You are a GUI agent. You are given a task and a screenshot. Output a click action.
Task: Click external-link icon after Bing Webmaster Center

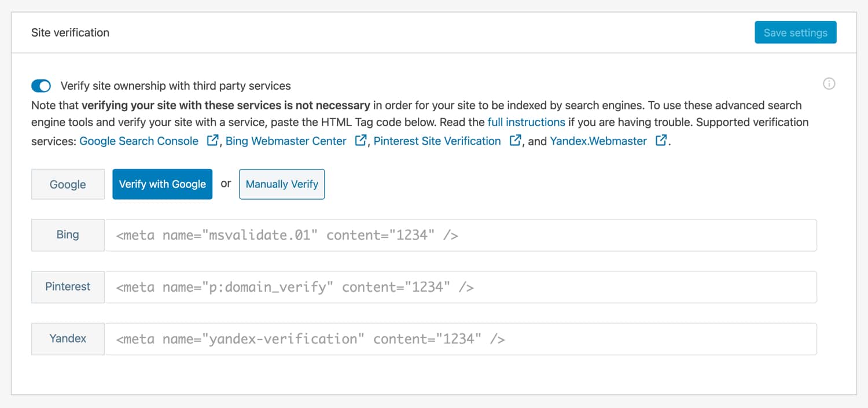point(361,141)
